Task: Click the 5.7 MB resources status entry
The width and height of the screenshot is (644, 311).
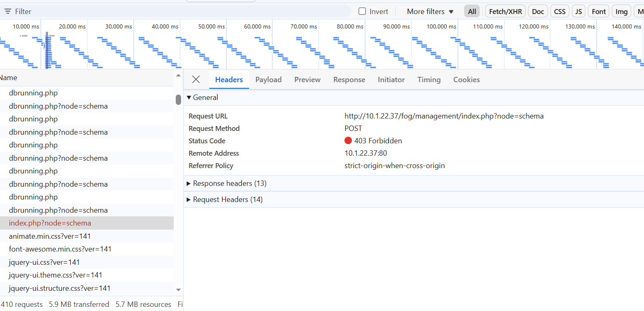Action: 144,304
